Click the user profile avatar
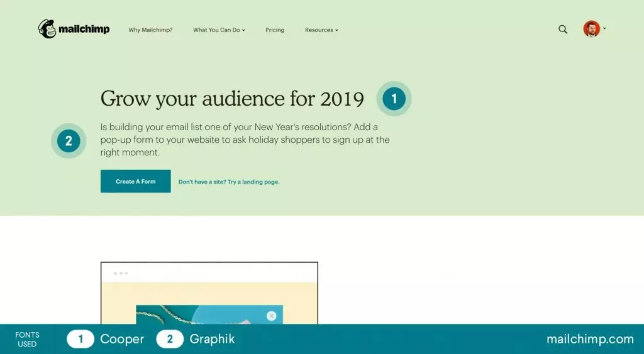Image resolution: width=644 pixels, height=354 pixels. 591,29
